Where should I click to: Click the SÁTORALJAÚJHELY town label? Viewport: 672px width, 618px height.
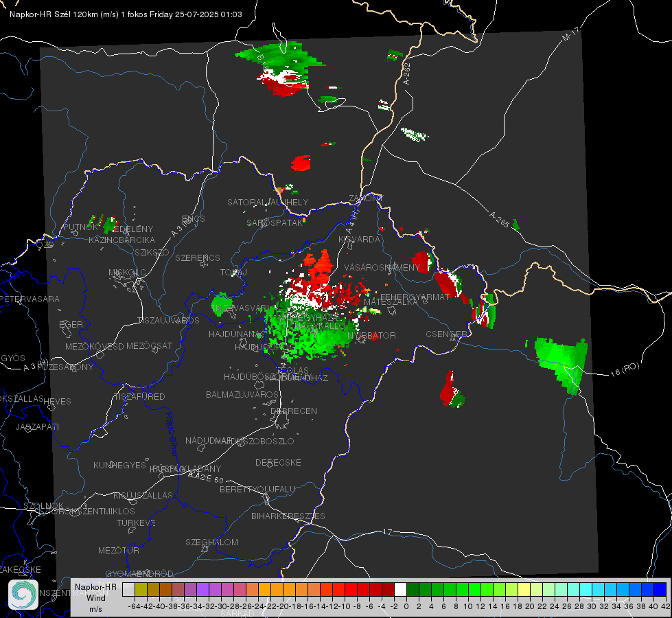pos(268,202)
